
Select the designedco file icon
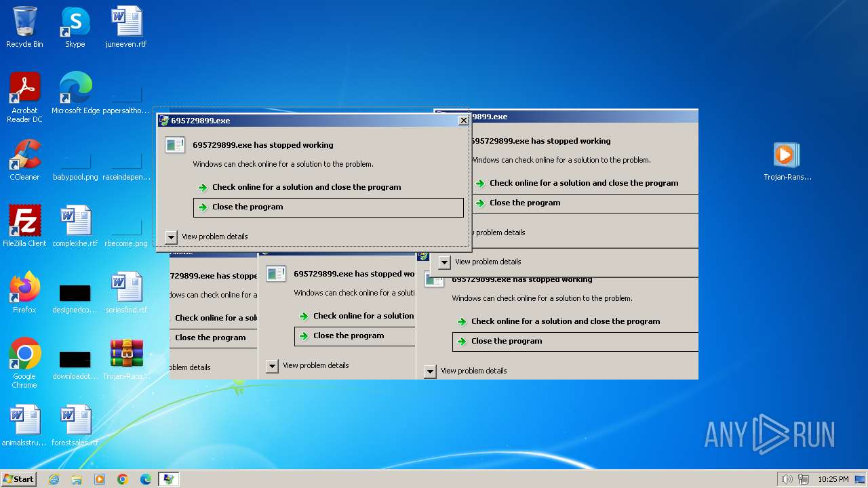[75, 299]
